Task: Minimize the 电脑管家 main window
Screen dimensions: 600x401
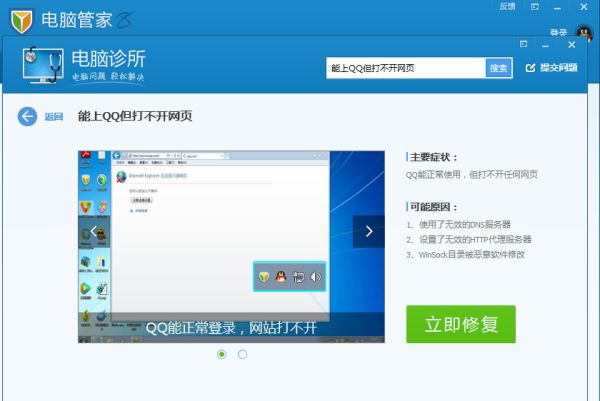Action: click(x=558, y=8)
